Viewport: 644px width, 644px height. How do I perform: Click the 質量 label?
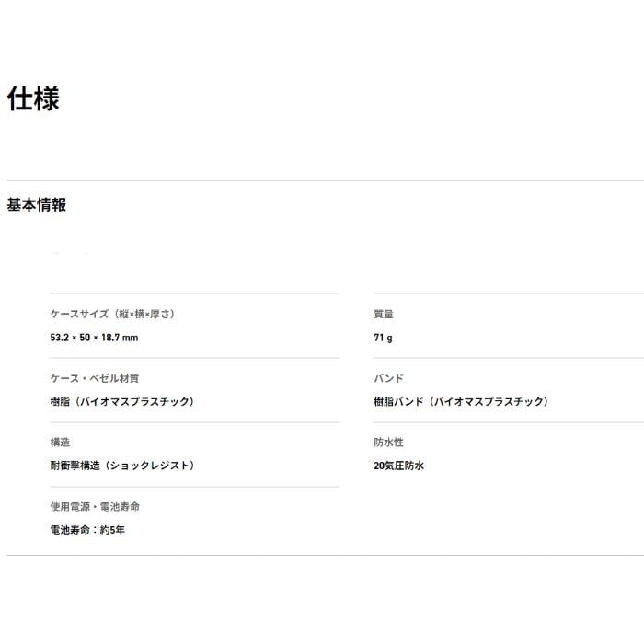tap(384, 314)
